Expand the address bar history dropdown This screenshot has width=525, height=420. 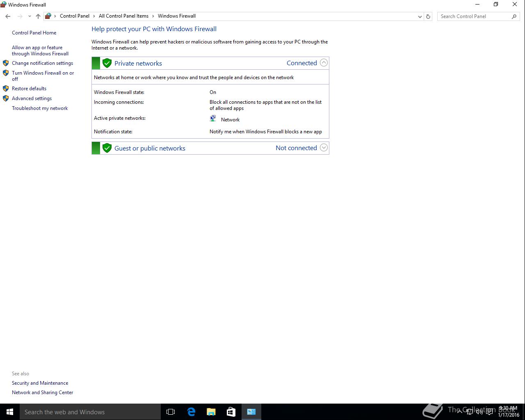coord(420,16)
